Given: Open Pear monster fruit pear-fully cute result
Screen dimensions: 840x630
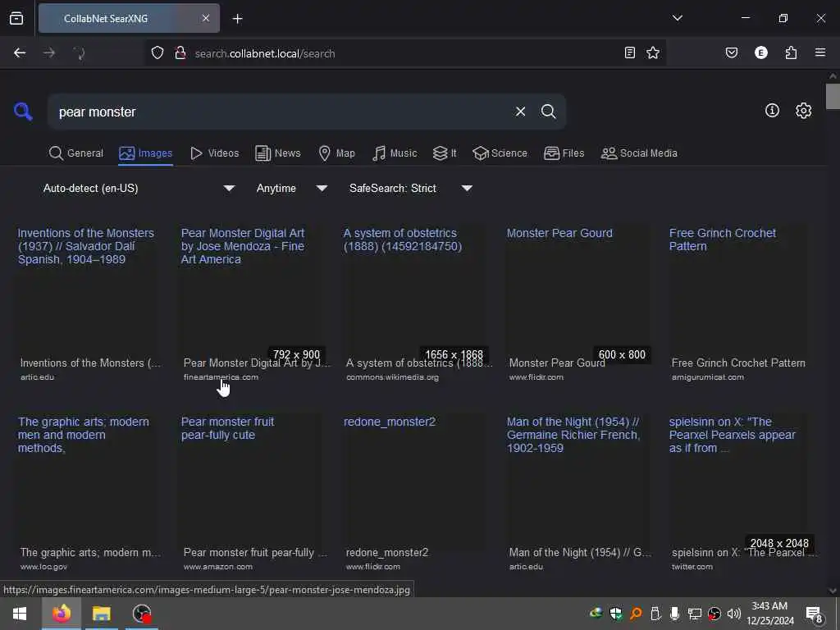Looking at the screenshot, I should 228,428.
